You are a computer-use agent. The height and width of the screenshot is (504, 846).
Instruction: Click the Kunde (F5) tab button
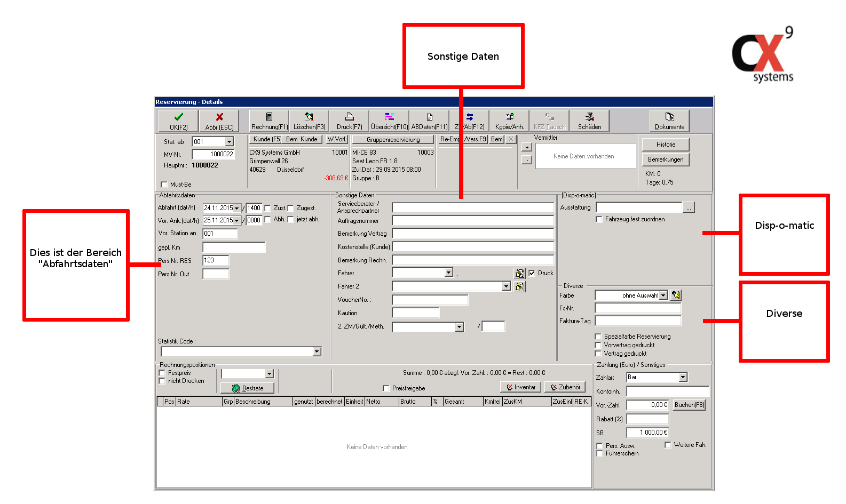pyautogui.click(x=267, y=139)
